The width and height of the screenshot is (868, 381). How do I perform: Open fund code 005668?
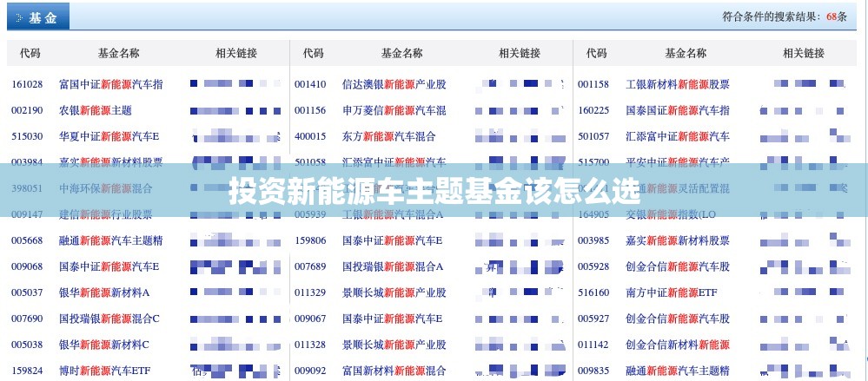(27, 240)
